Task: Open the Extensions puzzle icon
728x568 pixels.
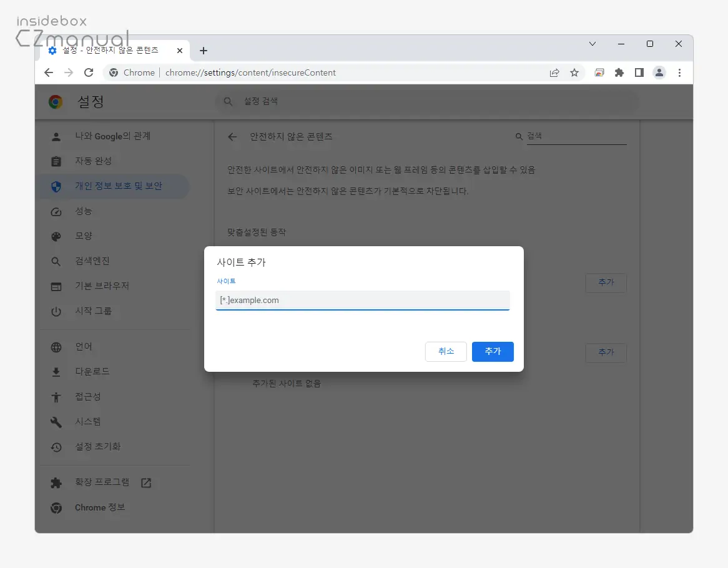Action: point(619,72)
